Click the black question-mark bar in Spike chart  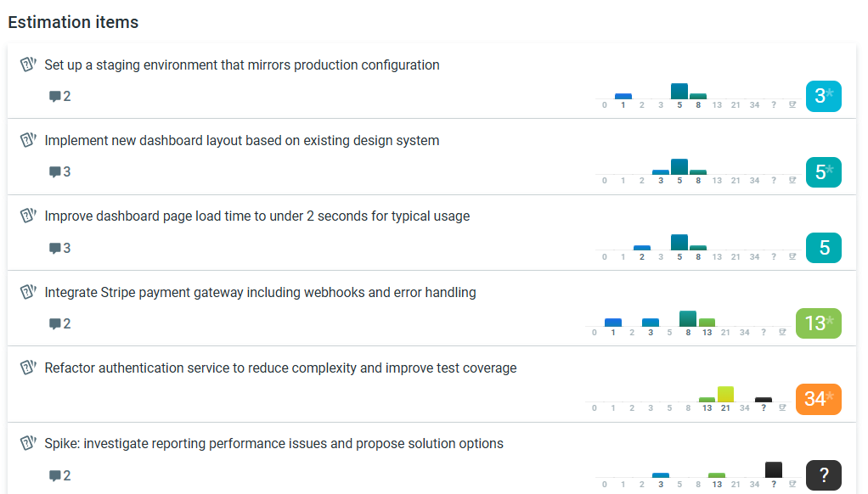click(774, 469)
